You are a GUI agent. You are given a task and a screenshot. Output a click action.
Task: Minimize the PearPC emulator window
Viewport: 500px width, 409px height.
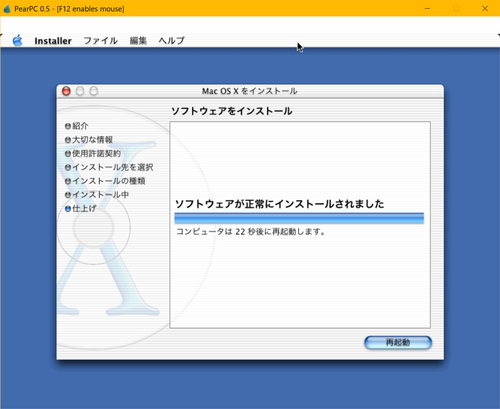pyautogui.click(x=427, y=8)
